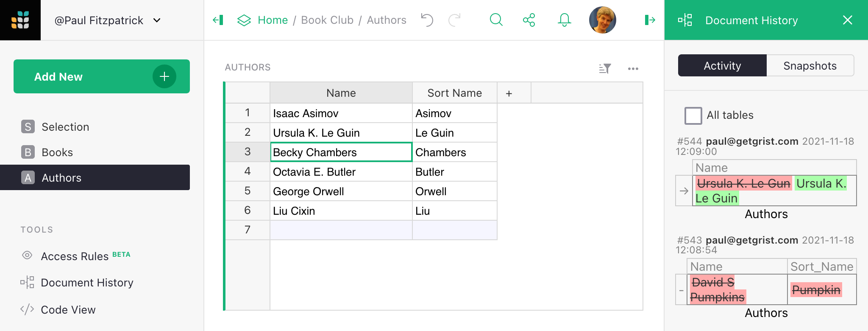Click the Document History sidebar icon
Image resolution: width=868 pixels, height=331 pixels.
tap(27, 282)
